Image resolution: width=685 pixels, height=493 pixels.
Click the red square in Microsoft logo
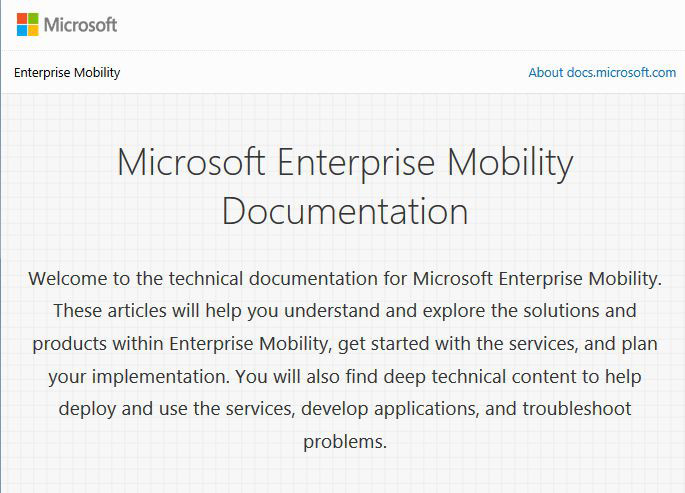[x=22, y=19]
